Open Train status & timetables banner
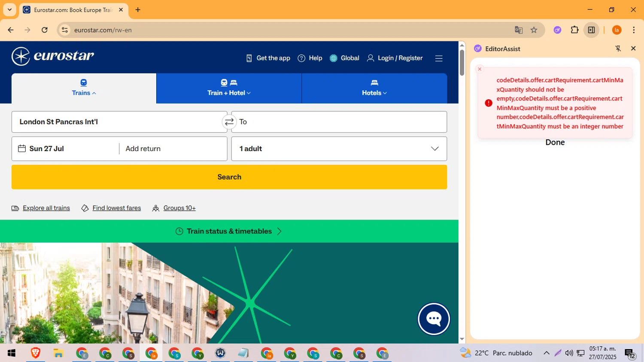 pos(229,231)
